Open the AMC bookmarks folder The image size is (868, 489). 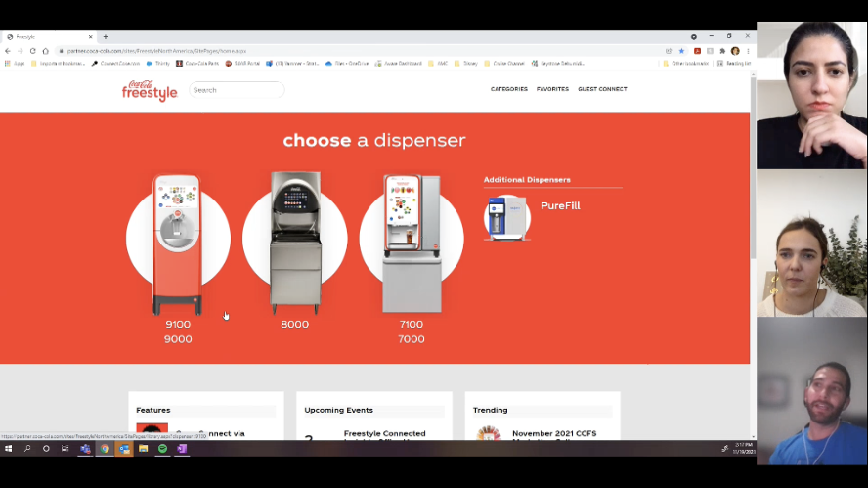pyautogui.click(x=438, y=64)
